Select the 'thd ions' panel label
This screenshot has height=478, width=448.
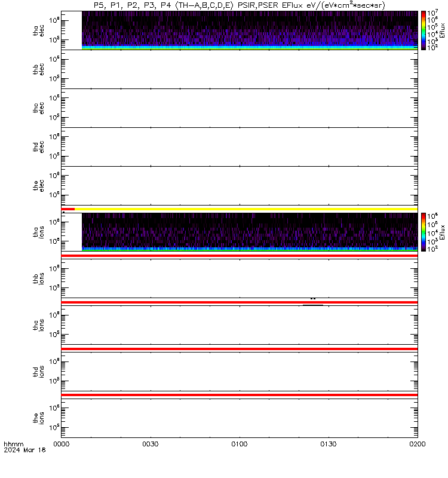[39, 372]
